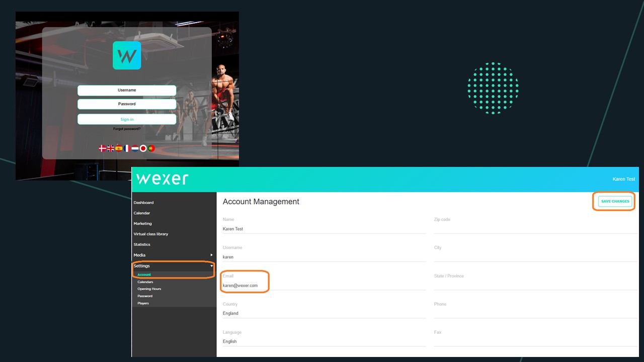The height and width of the screenshot is (362, 644).
Task: Select the Dutch flag language icon
Action: click(135, 148)
